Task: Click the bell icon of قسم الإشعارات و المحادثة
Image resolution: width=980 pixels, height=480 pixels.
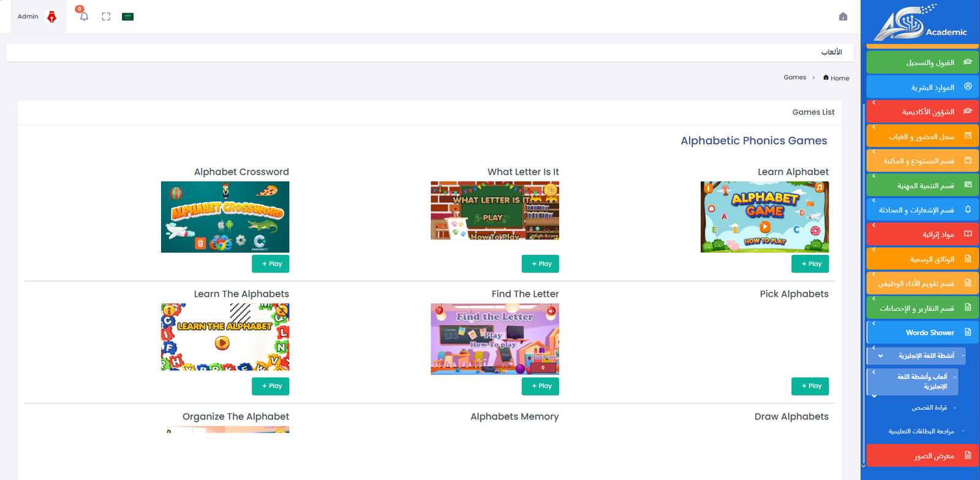Action: [x=968, y=209]
